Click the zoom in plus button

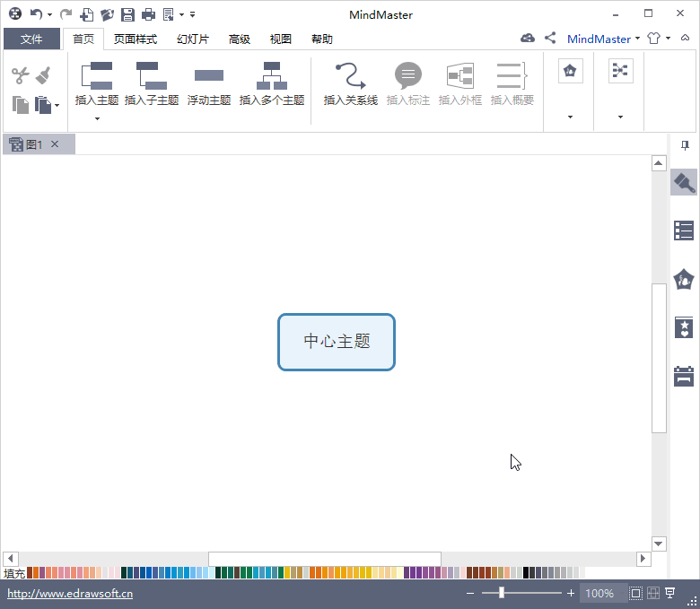(571, 593)
